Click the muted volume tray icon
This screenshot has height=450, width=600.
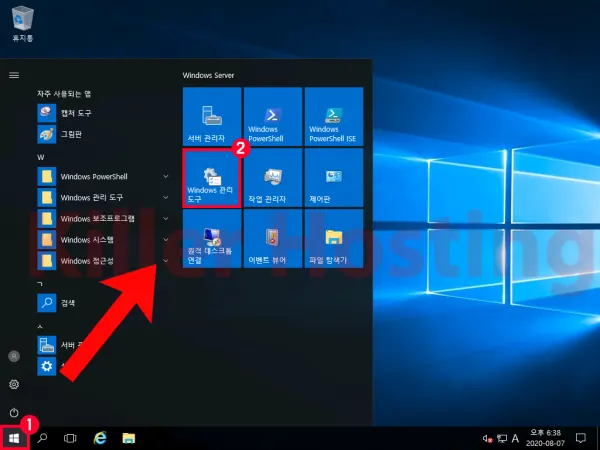(x=487, y=439)
